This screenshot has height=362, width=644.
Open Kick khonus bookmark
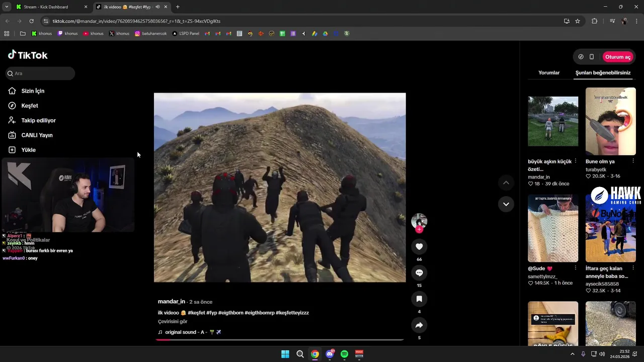(x=42, y=34)
